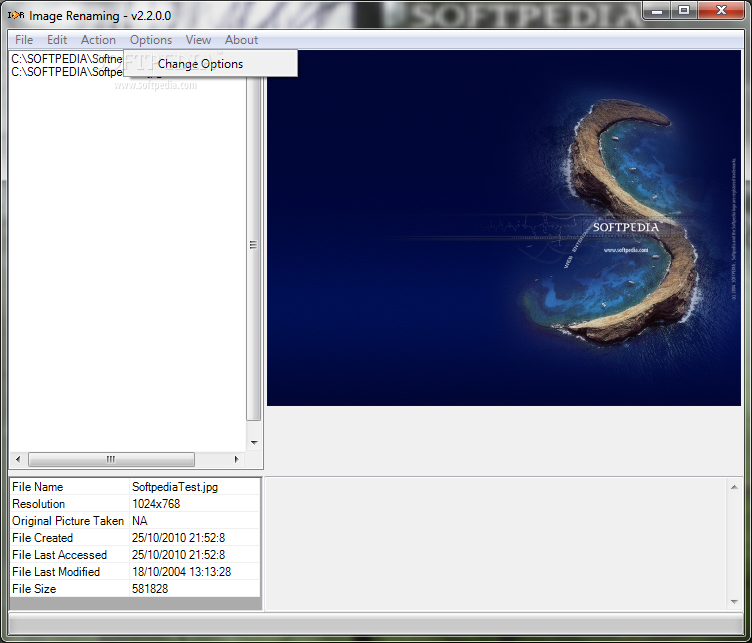Select the NA value cell
752x643 pixels.
tap(195, 521)
